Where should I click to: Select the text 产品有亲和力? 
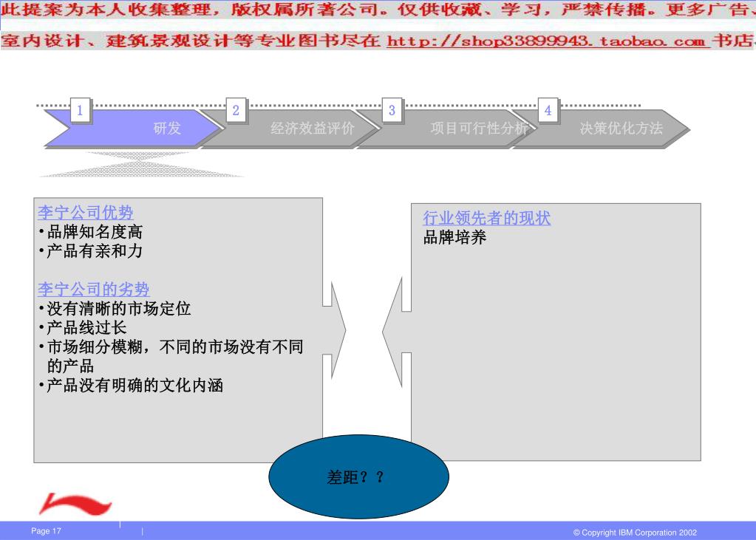(95, 250)
